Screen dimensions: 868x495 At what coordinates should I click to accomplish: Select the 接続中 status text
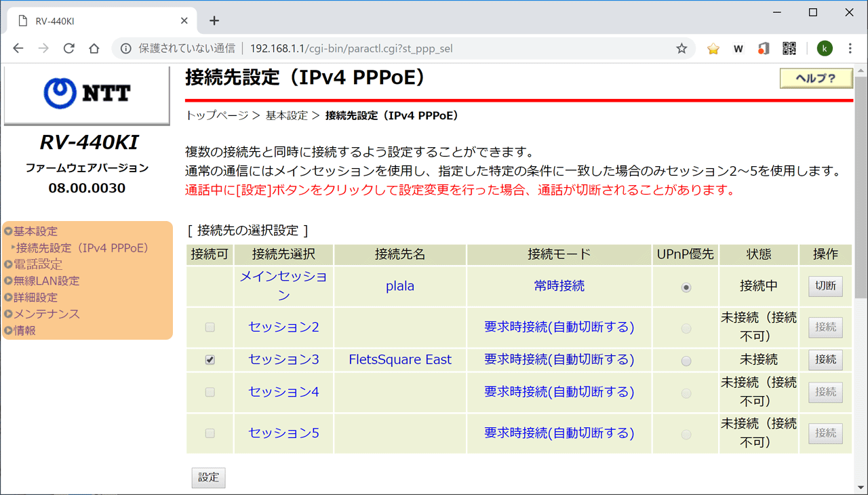point(759,286)
